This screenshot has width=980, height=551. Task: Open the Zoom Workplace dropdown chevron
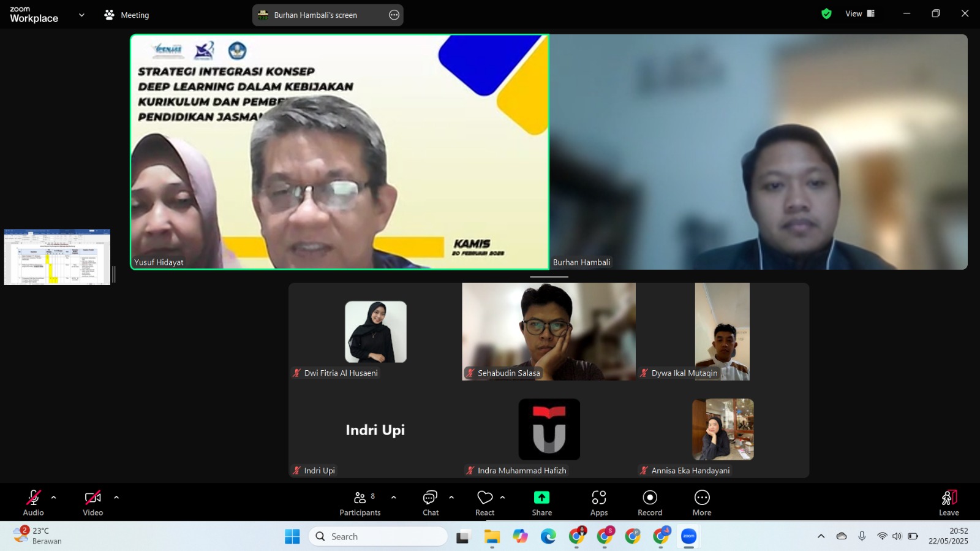(81, 15)
